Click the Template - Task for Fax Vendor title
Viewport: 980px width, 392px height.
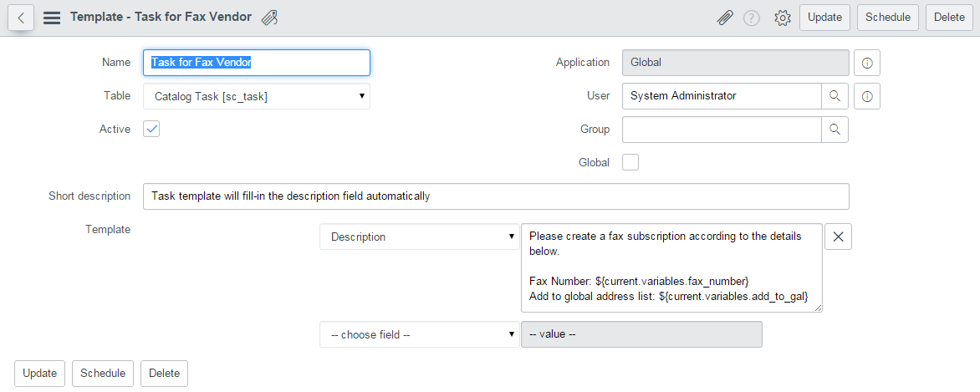pyautogui.click(x=161, y=17)
